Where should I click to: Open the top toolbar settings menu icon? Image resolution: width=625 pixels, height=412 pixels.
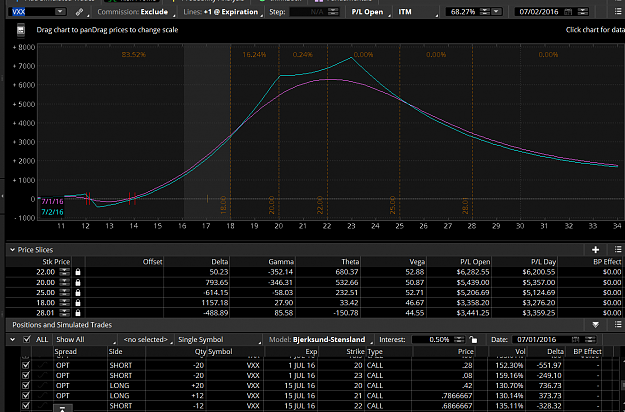tap(618, 12)
